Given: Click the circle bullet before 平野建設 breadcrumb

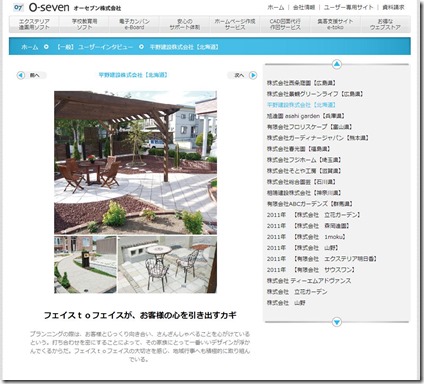Looking at the screenshot, I should coord(141,47).
